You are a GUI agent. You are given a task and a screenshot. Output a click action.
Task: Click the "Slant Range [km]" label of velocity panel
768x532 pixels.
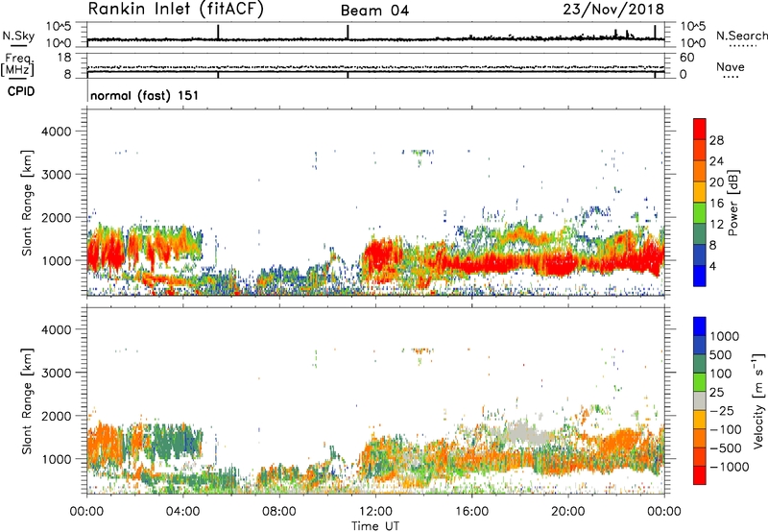[27, 401]
